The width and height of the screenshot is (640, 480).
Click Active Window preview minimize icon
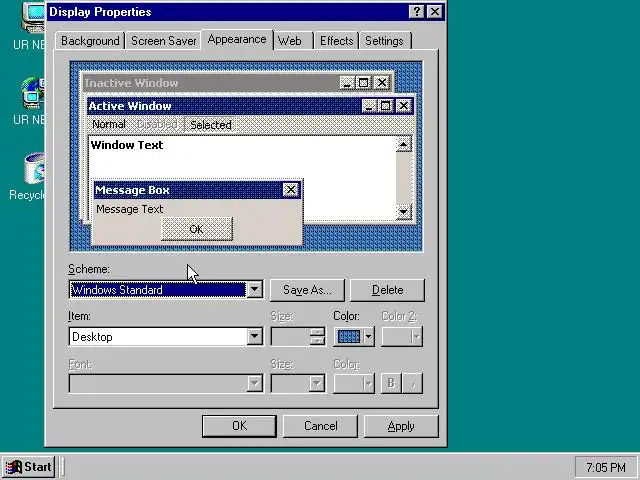tap(369, 106)
